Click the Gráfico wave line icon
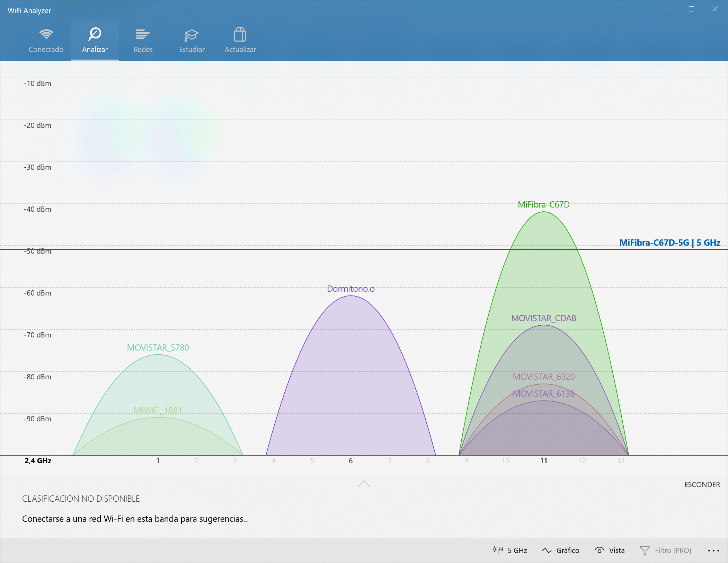728x563 pixels. tap(547, 550)
